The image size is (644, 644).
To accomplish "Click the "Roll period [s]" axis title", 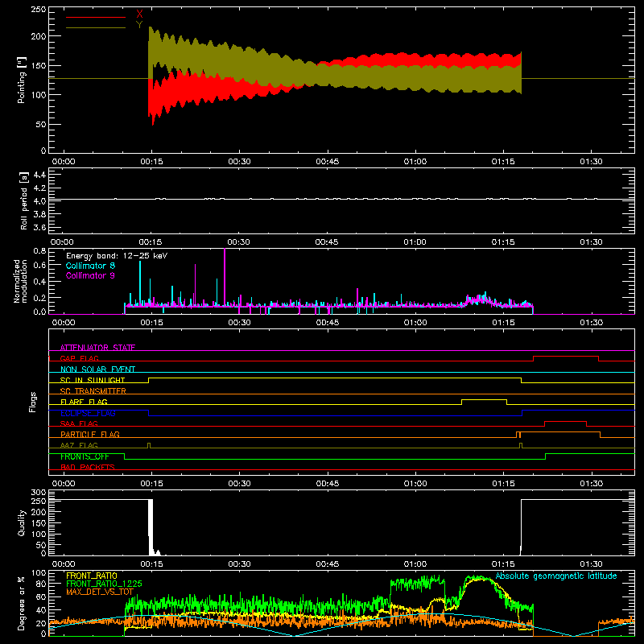I will tap(23, 200).
